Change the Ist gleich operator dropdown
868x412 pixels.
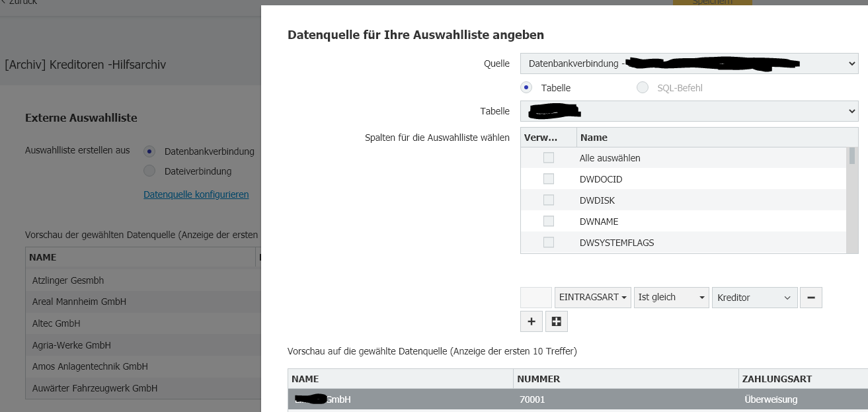pyautogui.click(x=671, y=298)
